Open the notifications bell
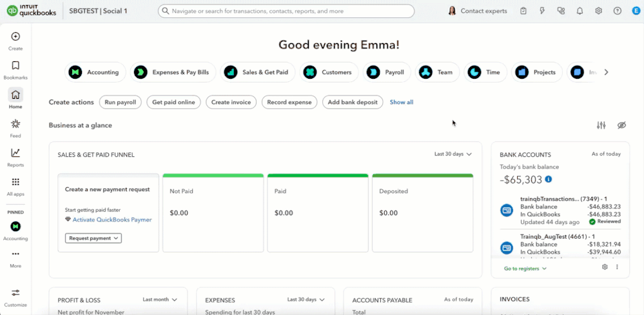This screenshot has width=644, height=315. [x=580, y=11]
